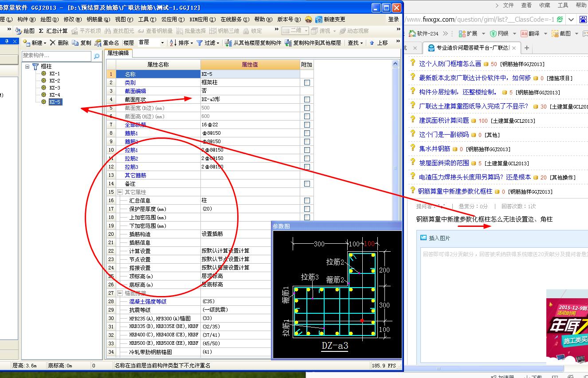Image resolution: width=588 pixels, height=378 pixels.
Task: Open the question 钢筋算量中新建参数化框柱
Action: [455, 191]
